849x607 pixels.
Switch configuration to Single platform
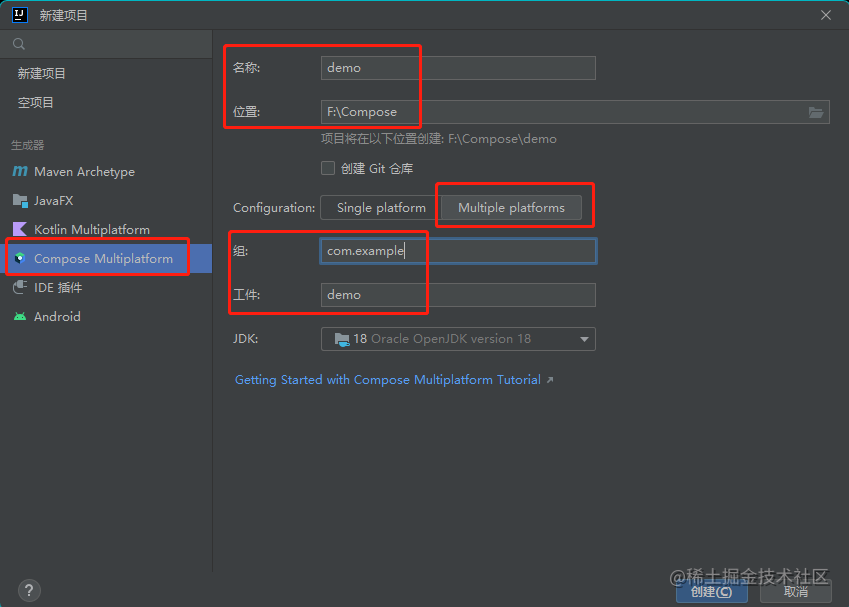coord(377,207)
